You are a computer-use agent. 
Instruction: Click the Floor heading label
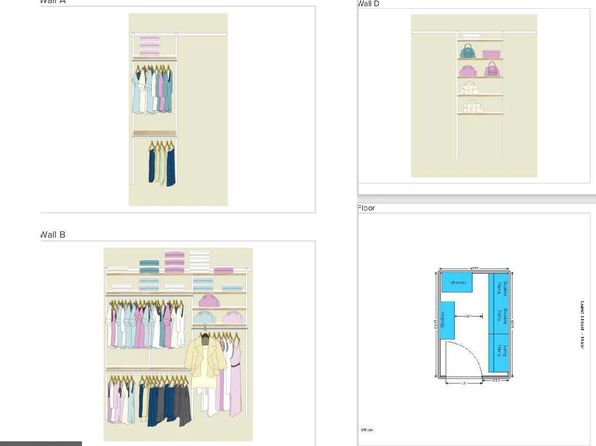(x=366, y=208)
